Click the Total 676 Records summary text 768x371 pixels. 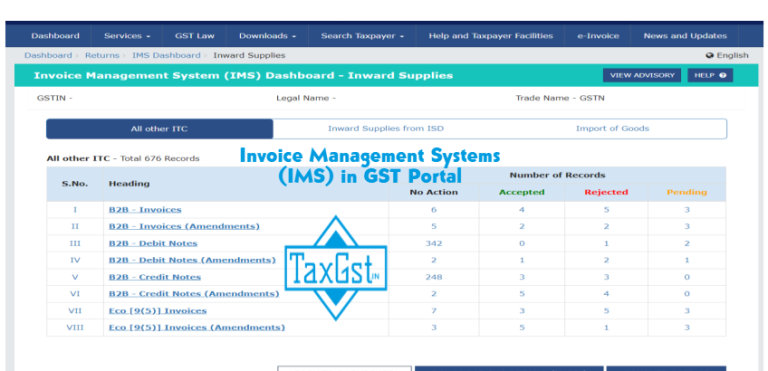160,159
